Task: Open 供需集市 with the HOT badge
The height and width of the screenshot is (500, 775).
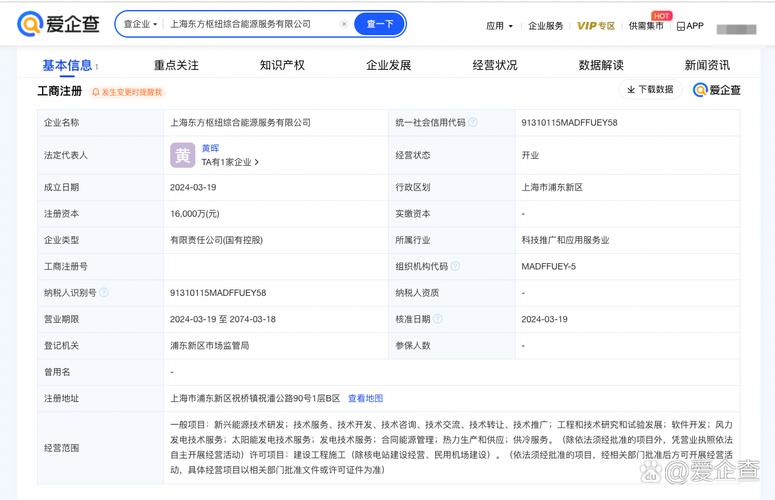Action: point(646,26)
